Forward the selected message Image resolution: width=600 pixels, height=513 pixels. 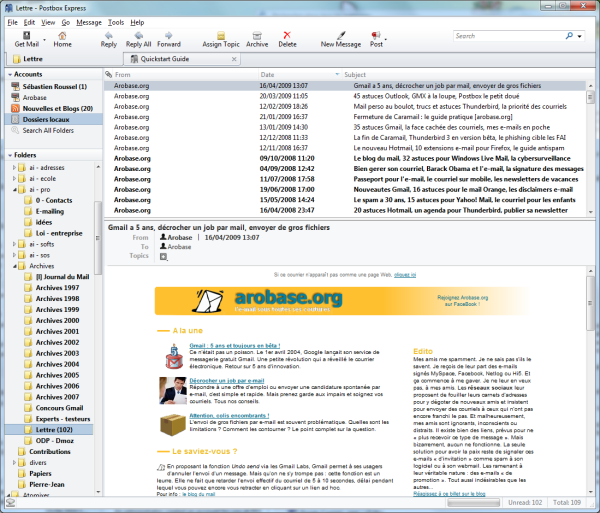169,39
